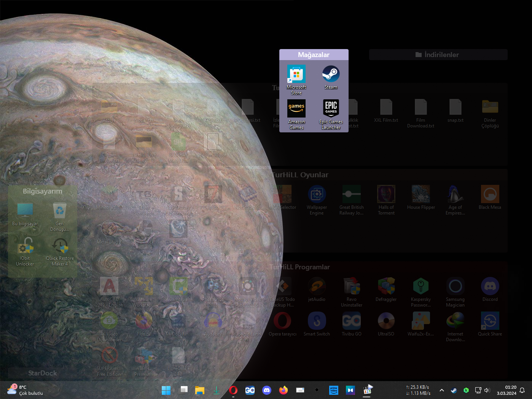Open the Defraggler desktop shortcut

click(x=386, y=289)
